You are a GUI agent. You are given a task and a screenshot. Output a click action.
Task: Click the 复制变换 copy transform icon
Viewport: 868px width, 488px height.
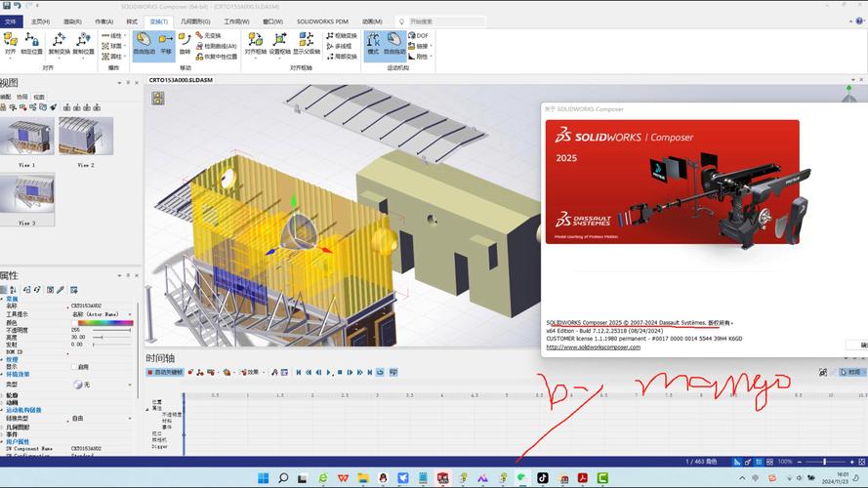[x=60, y=43]
